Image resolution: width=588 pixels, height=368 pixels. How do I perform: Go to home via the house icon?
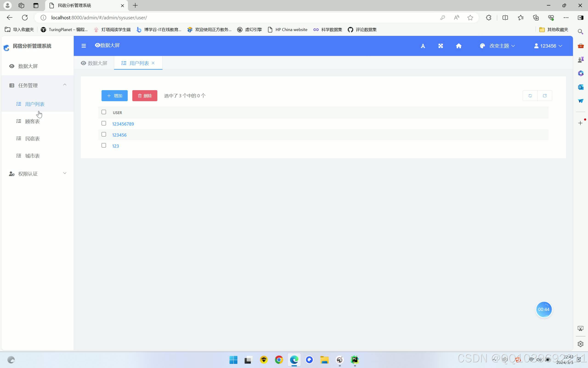458,46
